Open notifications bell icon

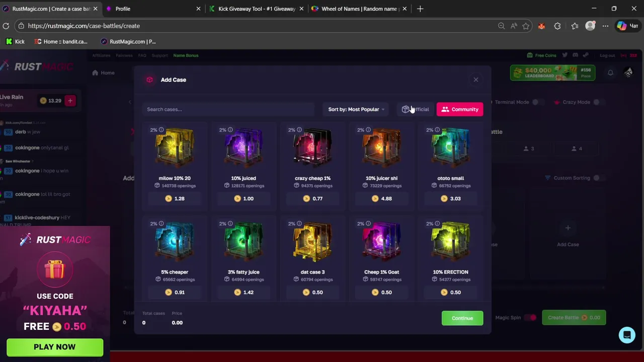610,73
